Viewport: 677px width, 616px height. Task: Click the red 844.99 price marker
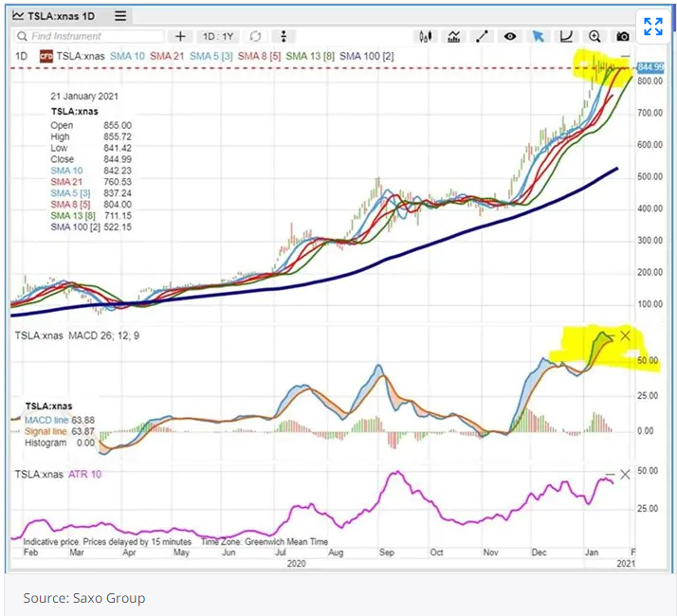(650, 68)
